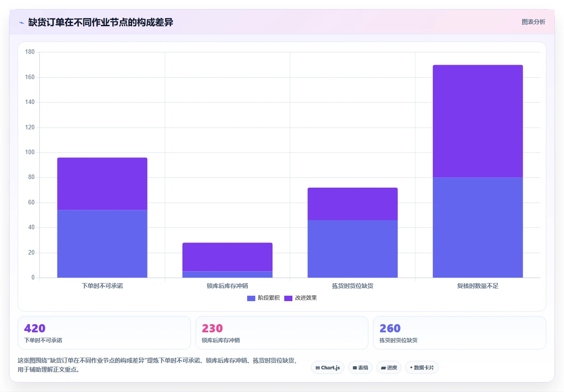
Task: Click the purple 改进效果 segment of 拣货时货位缺货 bar
Action: (353, 204)
